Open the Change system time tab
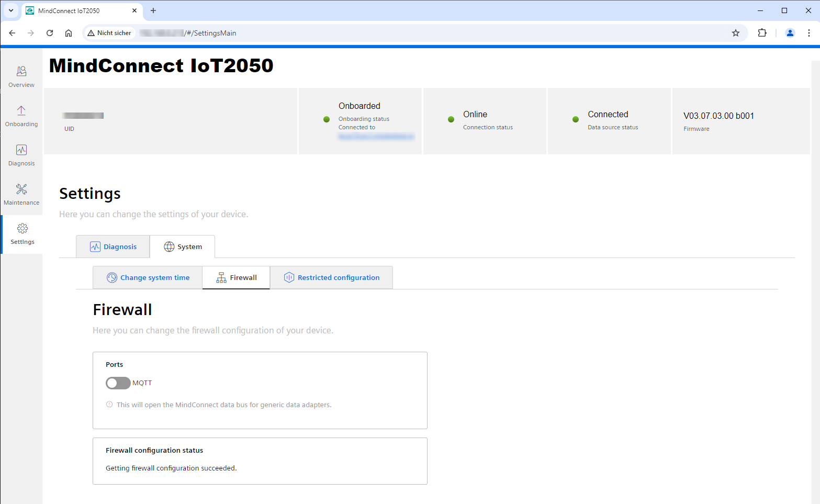This screenshot has width=820, height=504. point(148,277)
